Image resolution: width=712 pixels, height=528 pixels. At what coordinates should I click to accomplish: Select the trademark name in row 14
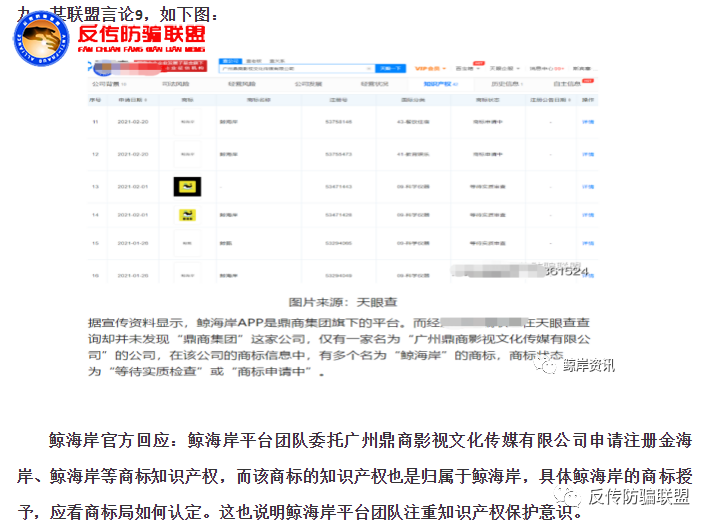click(x=228, y=215)
